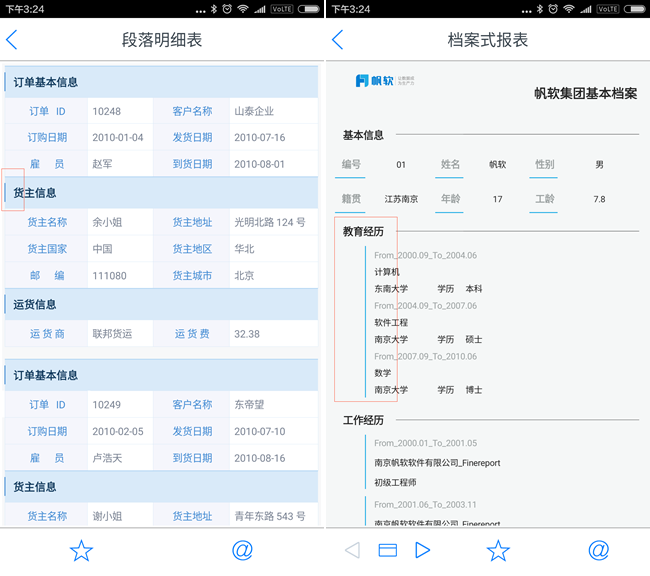The width and height of the screenshot is (650, 576).
Task: Tap Wi-Fi icon in right status bar
Action: (x=569, y=9)
